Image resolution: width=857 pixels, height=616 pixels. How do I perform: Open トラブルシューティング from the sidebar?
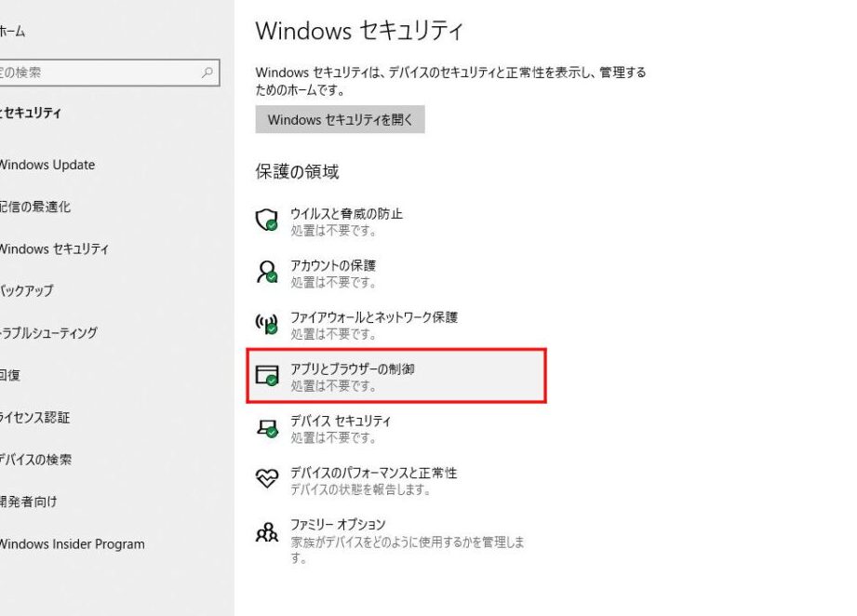48,332
